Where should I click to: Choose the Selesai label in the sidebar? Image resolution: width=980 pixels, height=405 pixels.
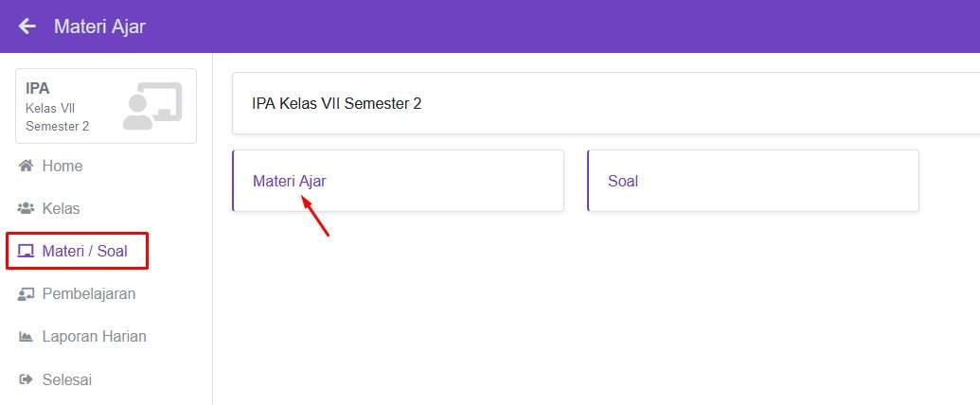(66, 380)
